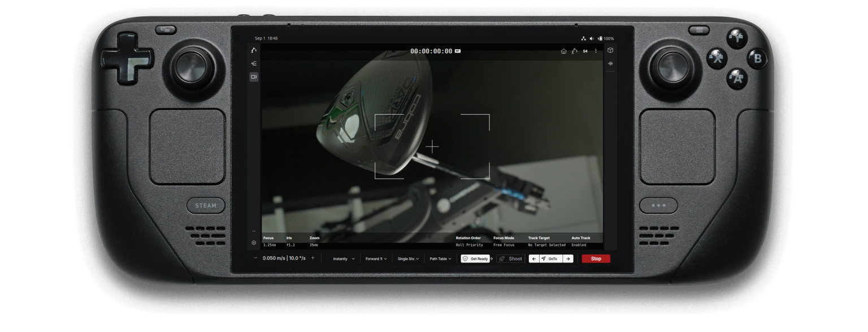Open the three-dot menu beside S4
This screenshot has height=332, width=868.
tap(596, 51)
